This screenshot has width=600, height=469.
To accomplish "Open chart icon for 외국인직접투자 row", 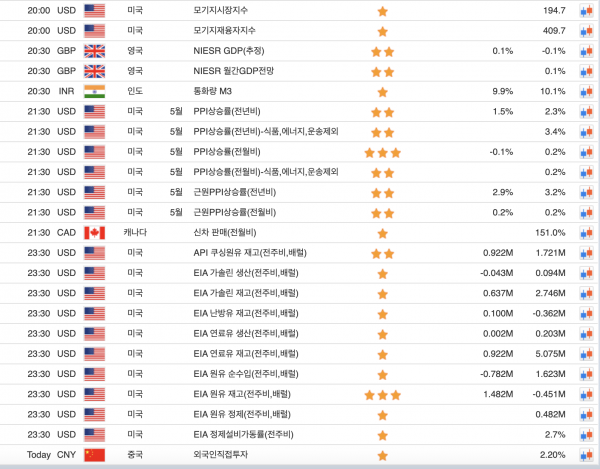I will click(x=586, y=455).
